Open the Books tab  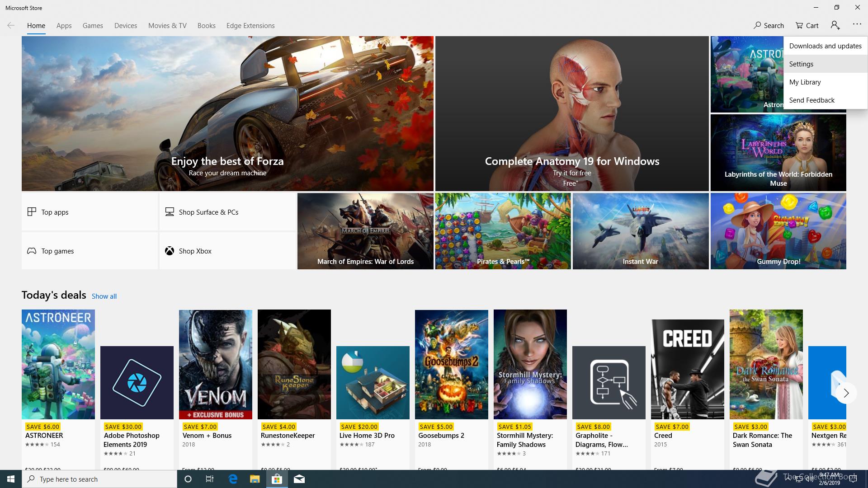(x=206, y=26)
